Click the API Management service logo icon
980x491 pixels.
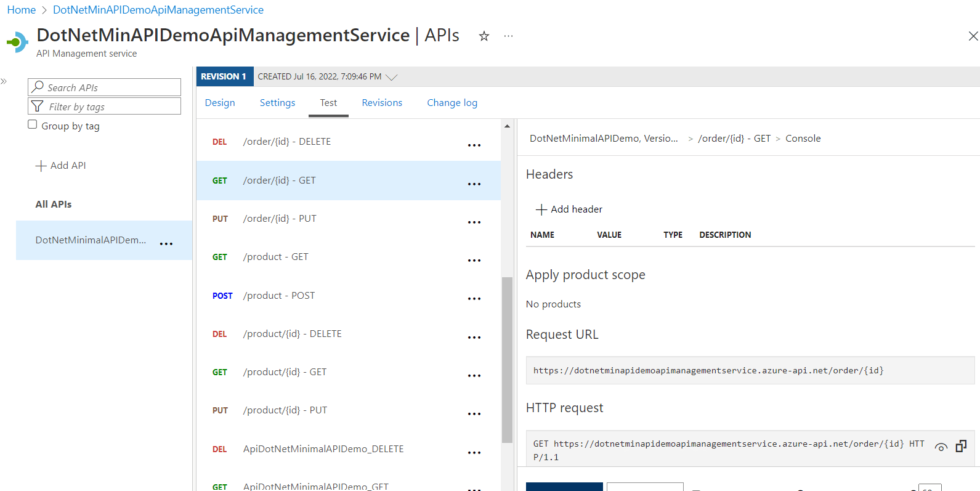click(x=17, y=42)
